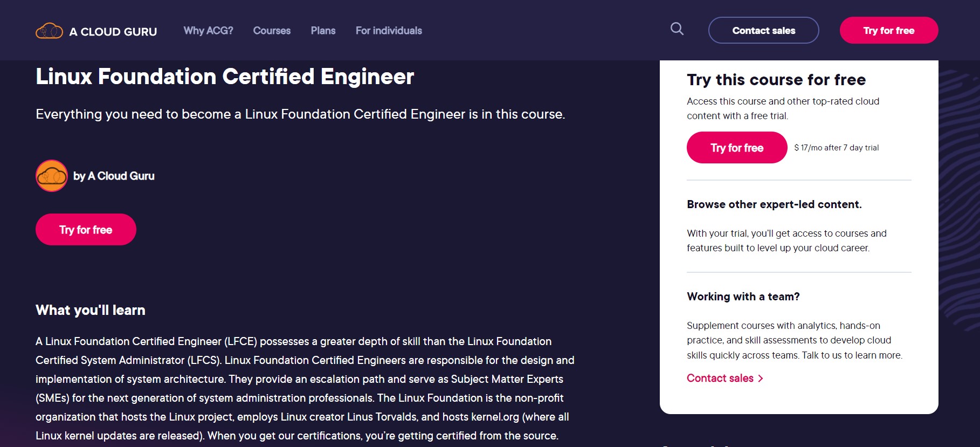The width and height of the screenshot is (980, 447).
Task: Click the A CLOUD GURU wordmark
Action: coord(113,32)
